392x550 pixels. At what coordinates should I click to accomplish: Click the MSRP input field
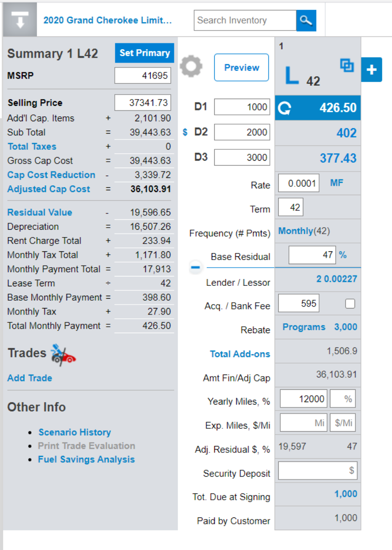point(143,75)
